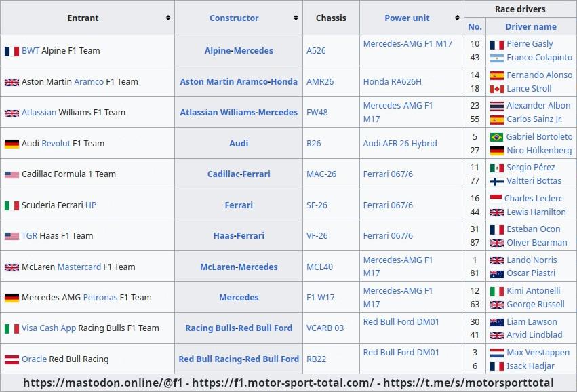The height and width of the screenshot is (392, 577).
Task: Click the Argentine flag next to Franco Colapinto
Action: (496, 58)
